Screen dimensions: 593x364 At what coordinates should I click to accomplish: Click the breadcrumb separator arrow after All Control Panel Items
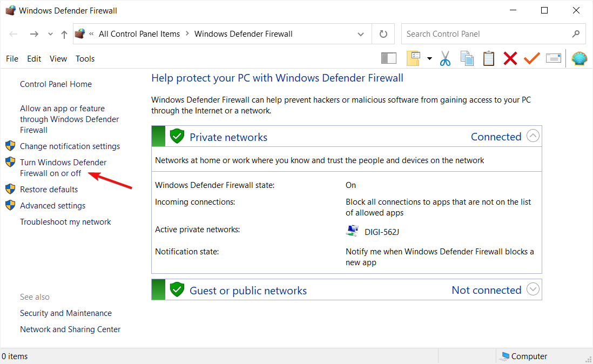[x=187, y=33]
